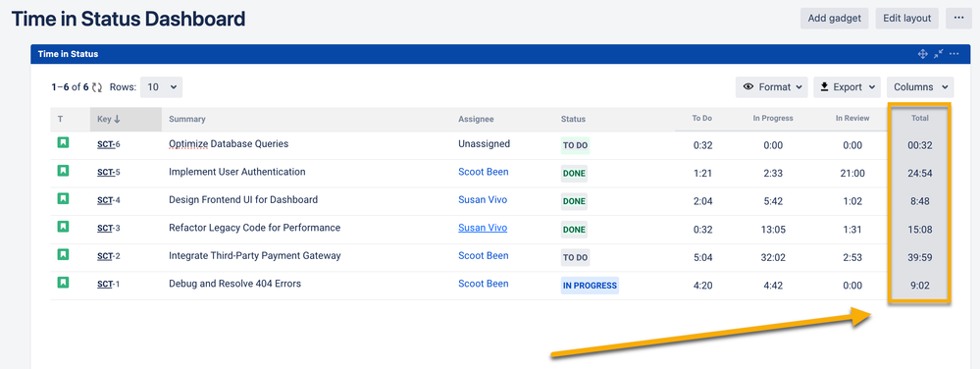
Task: Click the Summary column header
Action: click(x=186, y=119)
